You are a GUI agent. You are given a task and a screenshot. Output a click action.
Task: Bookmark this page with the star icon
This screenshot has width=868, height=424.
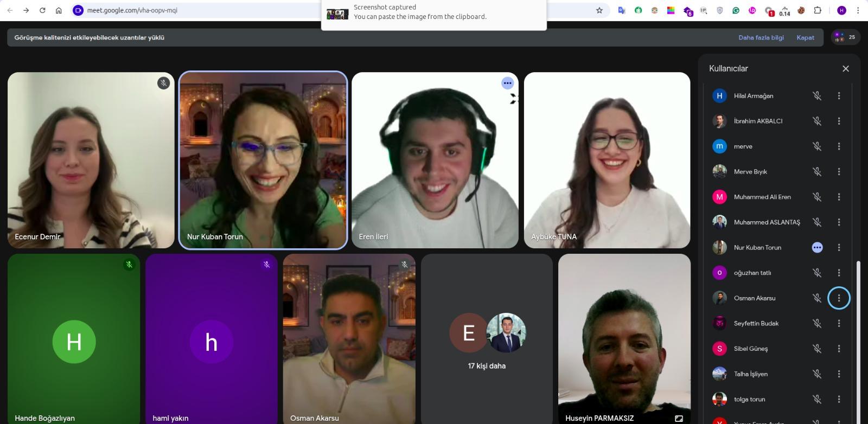[x=599, y=10]
